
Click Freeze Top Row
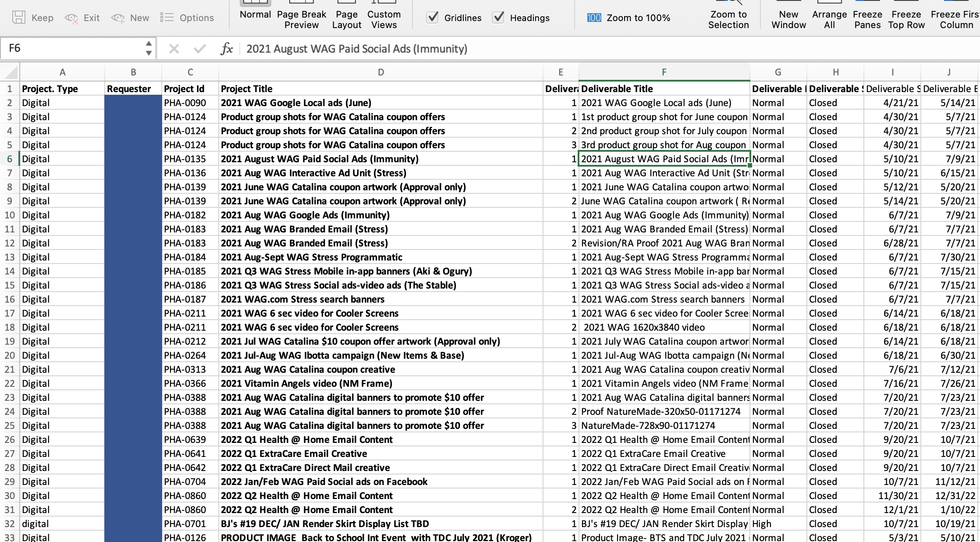906,14
